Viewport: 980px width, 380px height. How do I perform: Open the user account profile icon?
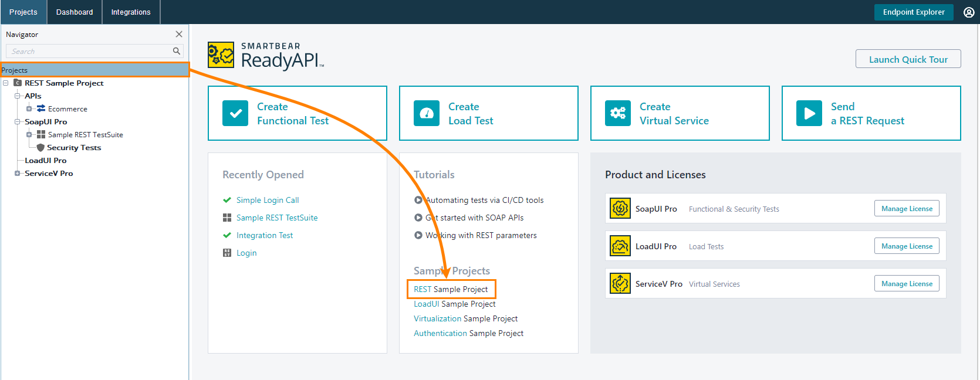tap(969, 12)
